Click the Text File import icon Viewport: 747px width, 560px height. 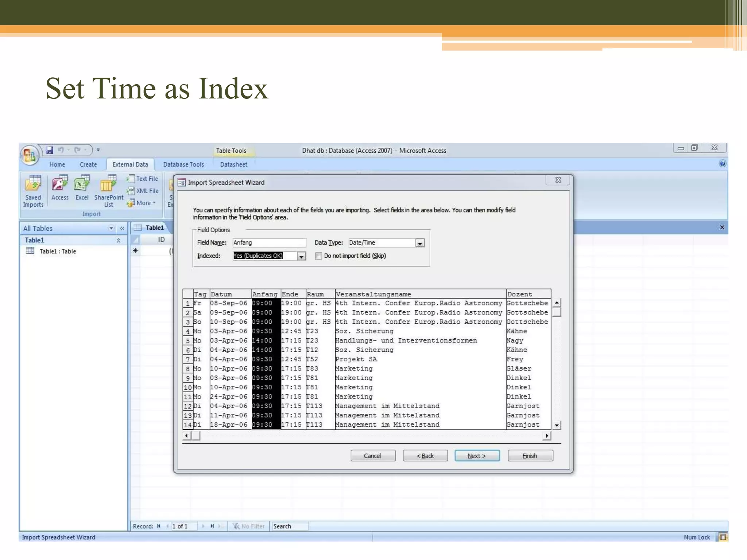143,179
